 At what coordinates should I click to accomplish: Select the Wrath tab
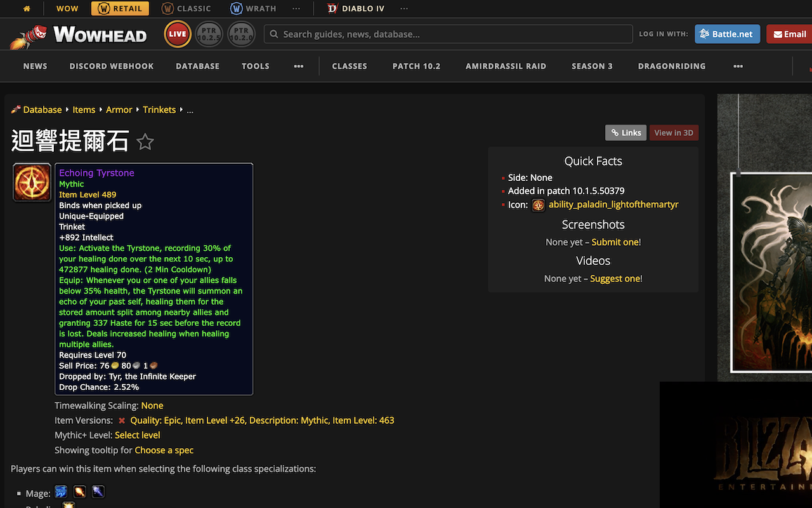253,9
